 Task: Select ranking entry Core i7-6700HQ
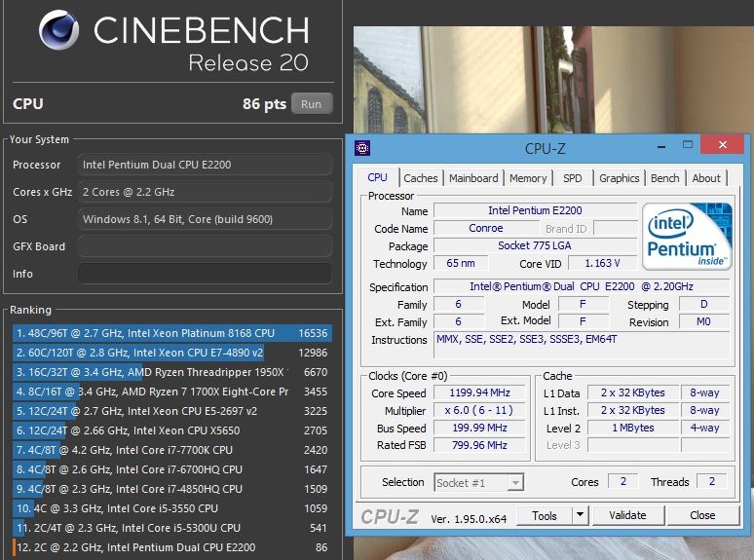[172, 469]
